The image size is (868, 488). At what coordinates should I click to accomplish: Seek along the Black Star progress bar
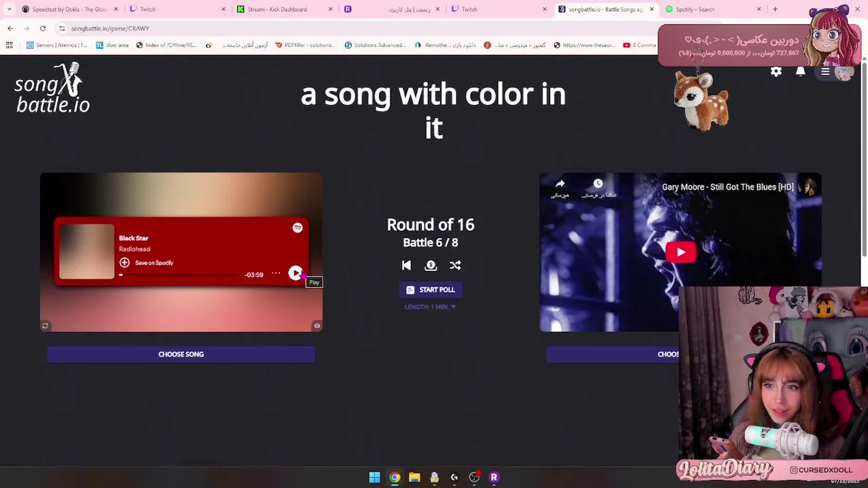[180, 274]
